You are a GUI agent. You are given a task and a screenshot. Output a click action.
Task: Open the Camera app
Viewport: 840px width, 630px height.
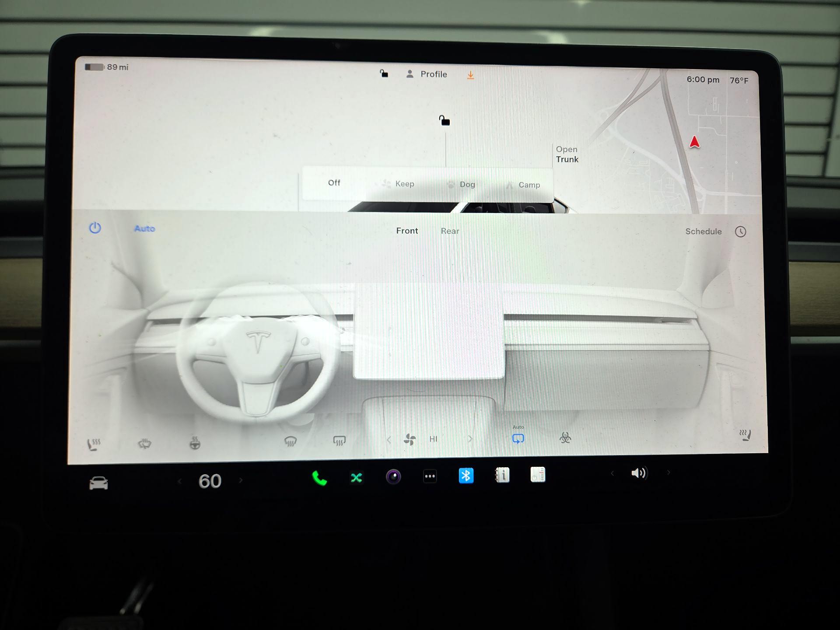point(393,476)
